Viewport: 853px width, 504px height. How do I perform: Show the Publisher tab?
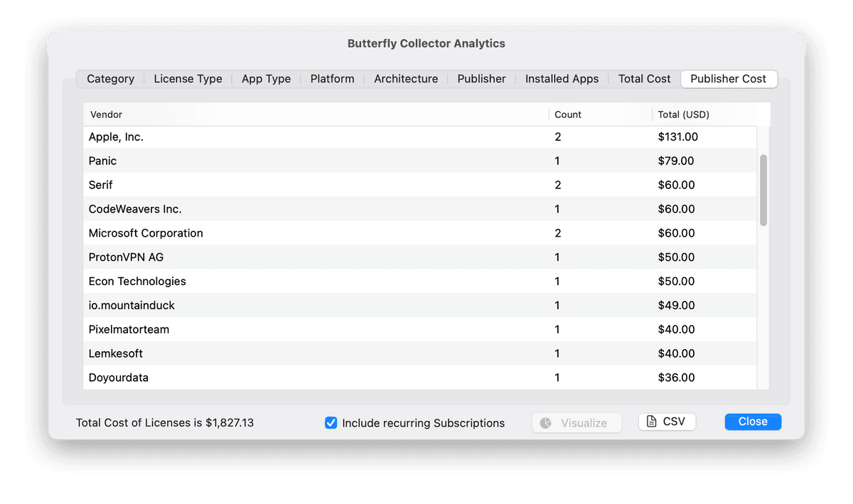tap(481, 79)
